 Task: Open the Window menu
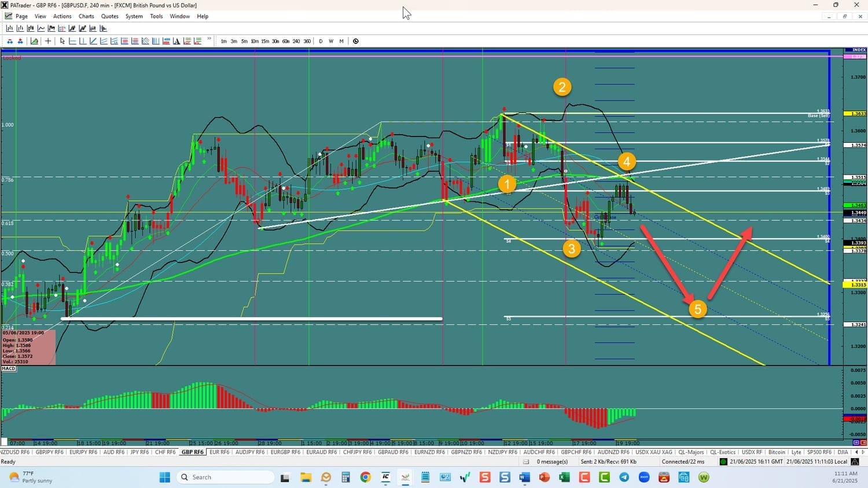180,16
